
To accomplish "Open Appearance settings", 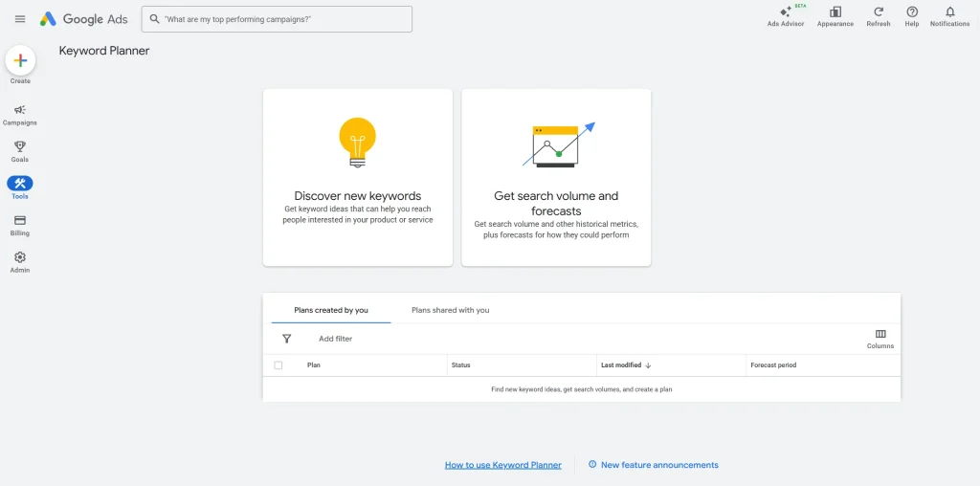I will [835, 16].
